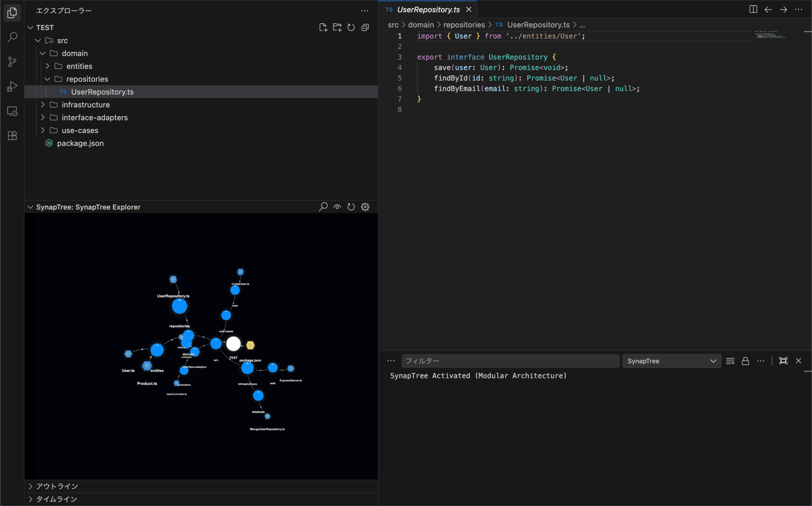Click the New File icon in explorer

point(323,28)
